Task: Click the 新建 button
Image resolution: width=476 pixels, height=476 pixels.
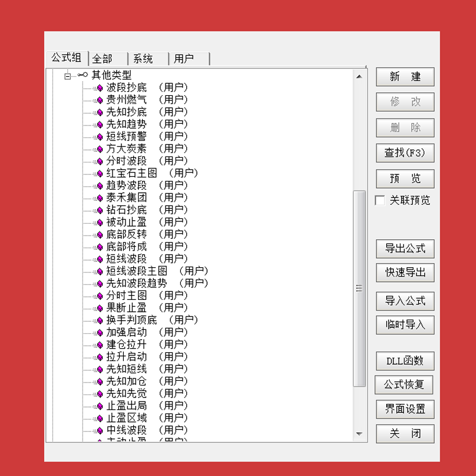Action: click(405, 77)
